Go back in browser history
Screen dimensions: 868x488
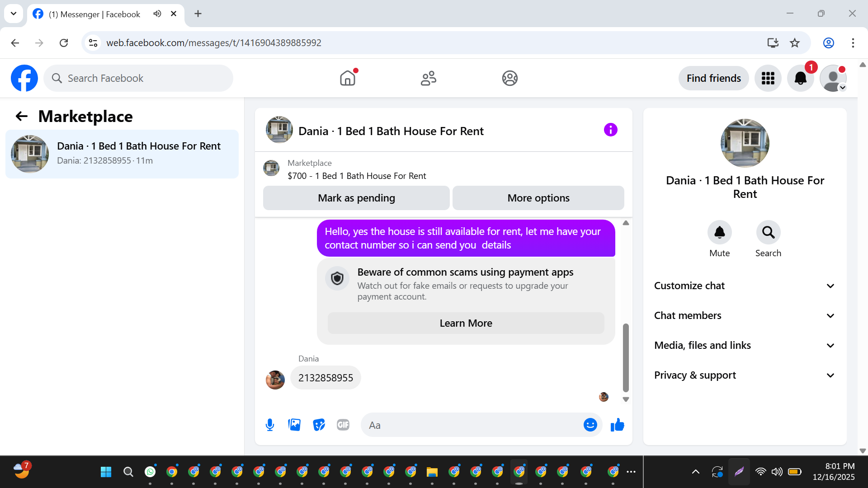15,43
